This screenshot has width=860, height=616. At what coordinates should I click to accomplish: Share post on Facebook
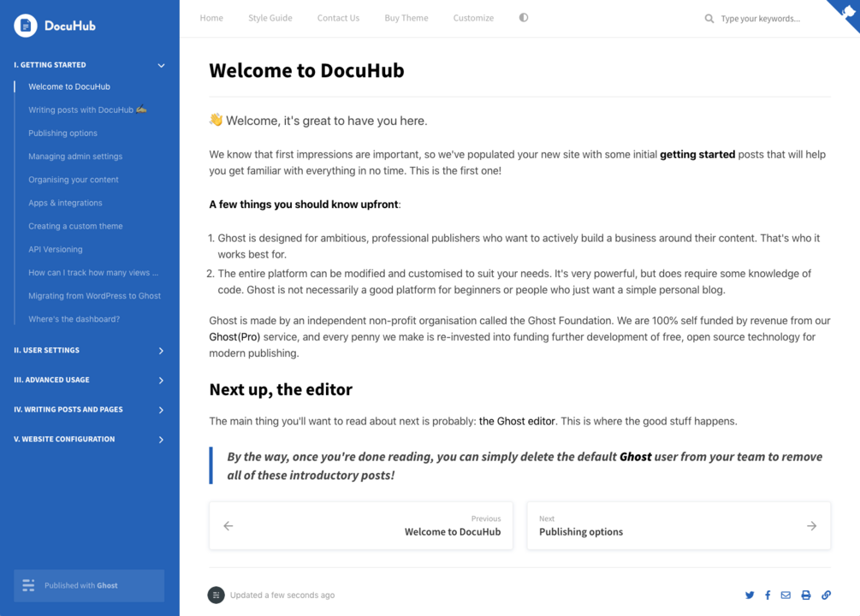tap(768, 595)
